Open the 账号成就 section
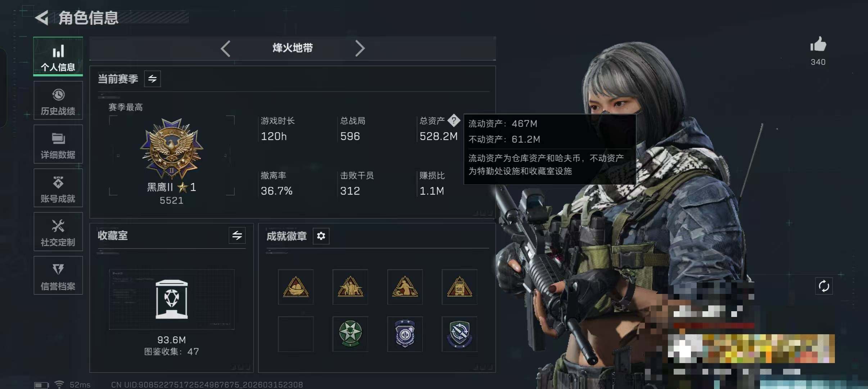This screenshot has height=389, width=868. click(58, 188)
